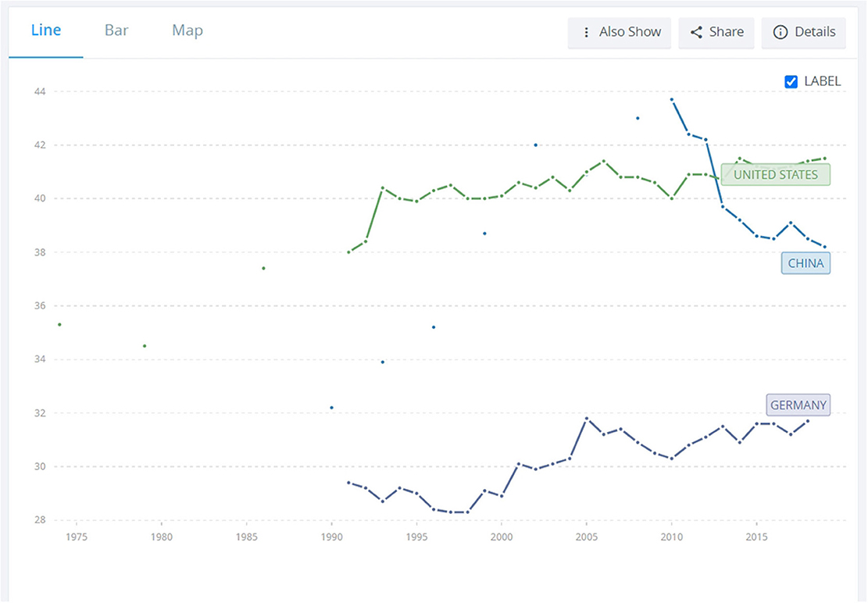Click the three-dot icon beside Also Show
Screen dimensions: 868x603
click(x=586, y=33)
